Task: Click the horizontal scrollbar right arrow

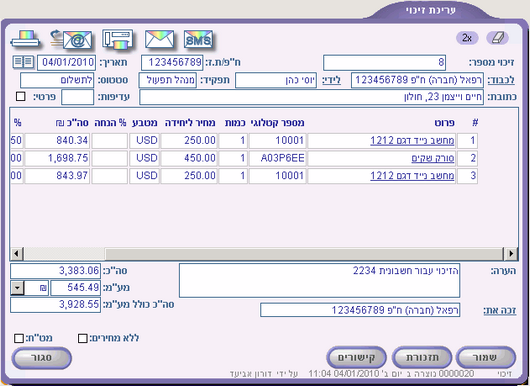Action: tap(510, 253)
